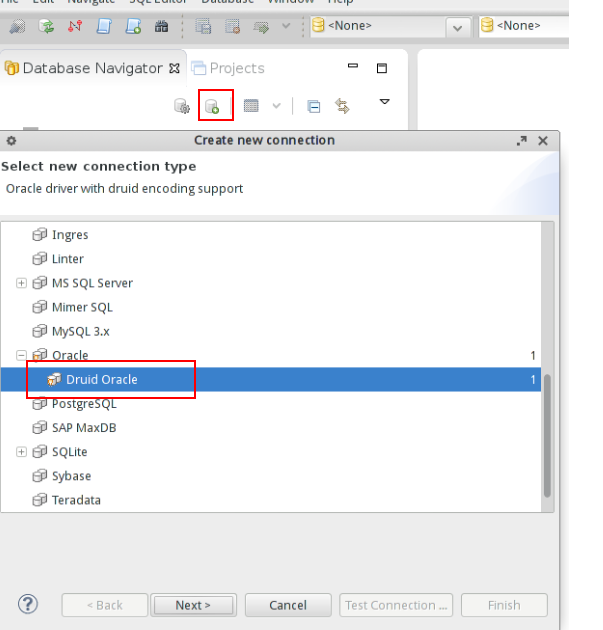Select MS SQL Server driver

[92, 283]
